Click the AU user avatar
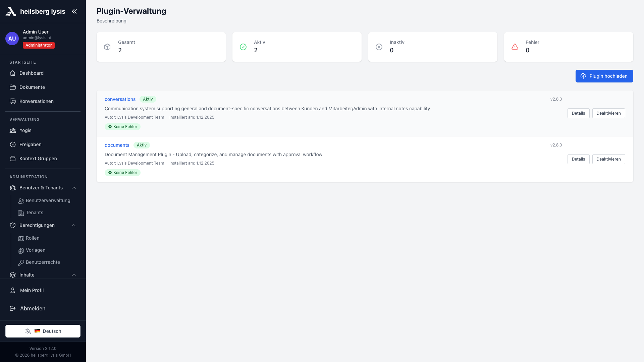Image resolution: width=644 pixels, height=362 pixels. [x=12, y=39]
